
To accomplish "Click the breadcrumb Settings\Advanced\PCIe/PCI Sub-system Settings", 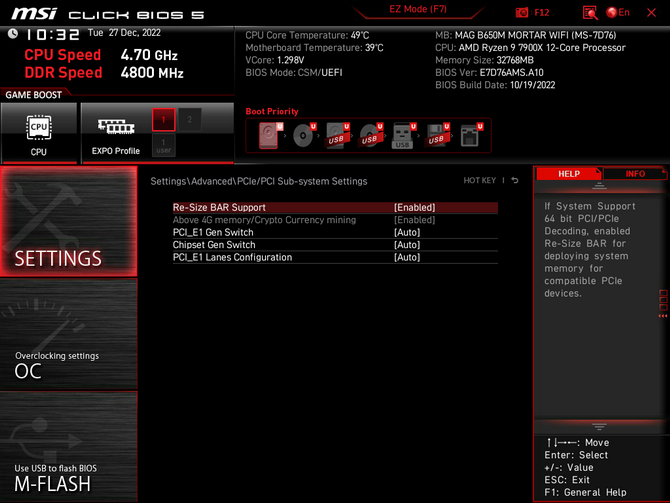I will point(259,181).
